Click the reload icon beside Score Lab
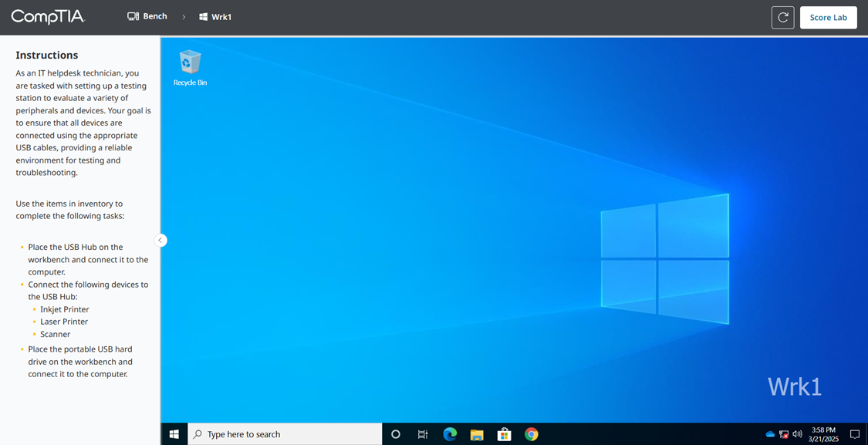 (782, 18)
